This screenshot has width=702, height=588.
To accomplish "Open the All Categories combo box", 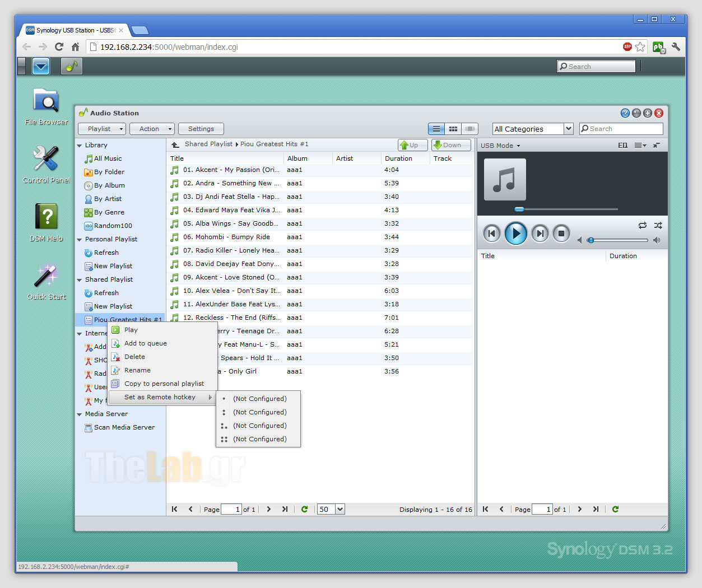I will (533, 129).
